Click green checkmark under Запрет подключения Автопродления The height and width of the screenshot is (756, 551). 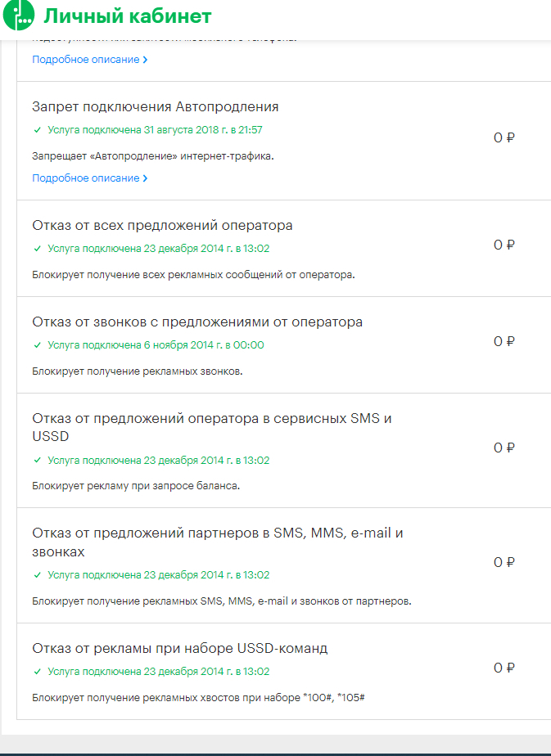pyautogui.click(x=37, y=130)
